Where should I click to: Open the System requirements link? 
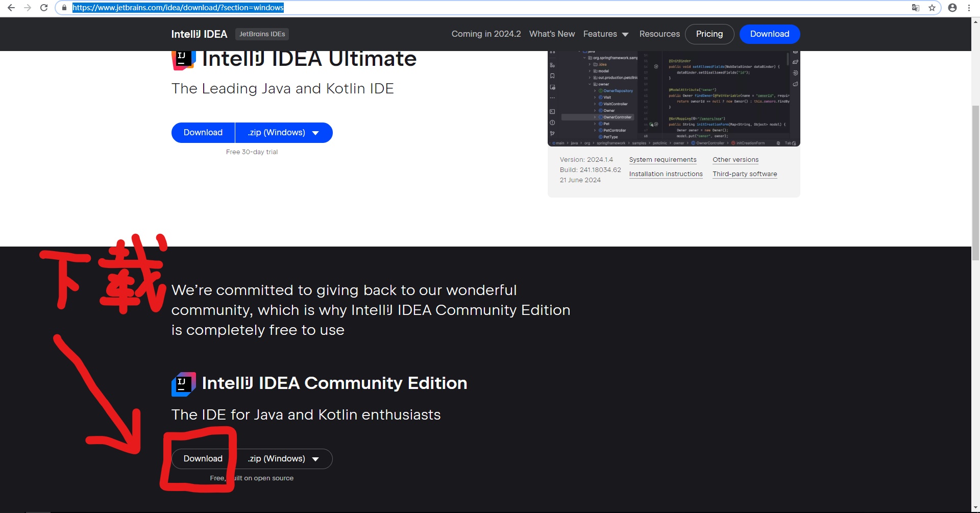(663, 160)
